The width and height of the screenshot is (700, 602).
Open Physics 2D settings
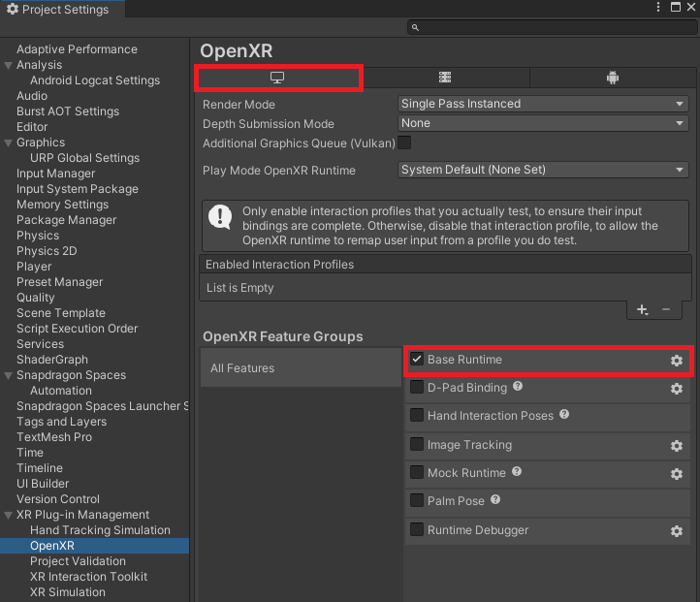tap(47, 251)
